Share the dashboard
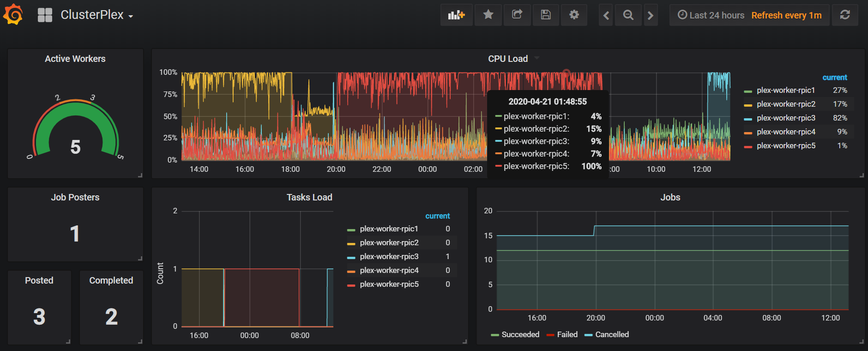Viewport: 868px width, 351px height. (517, 15)
